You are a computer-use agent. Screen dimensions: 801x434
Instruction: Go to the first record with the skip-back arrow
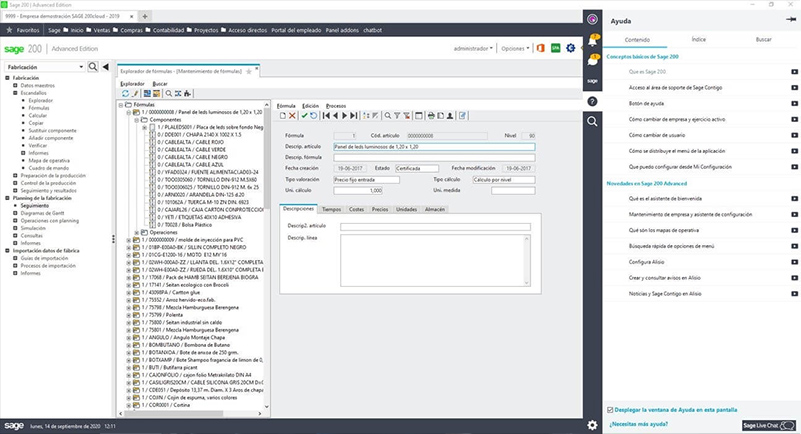click(326, 116)
